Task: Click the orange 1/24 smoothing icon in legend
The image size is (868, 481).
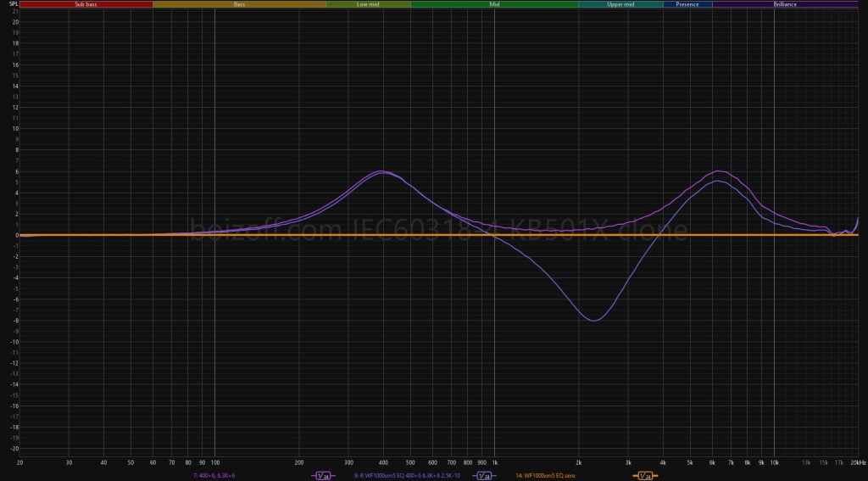Action: (x=644, y=476)
